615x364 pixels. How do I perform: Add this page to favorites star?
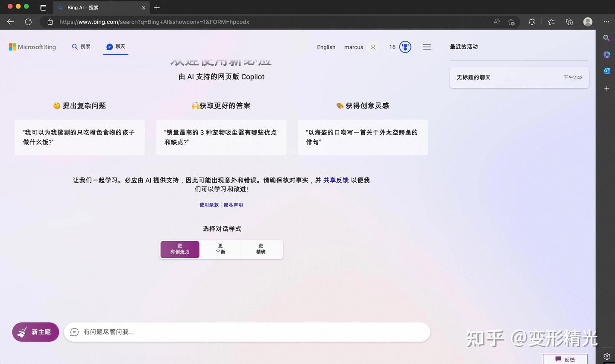click(x=511, y=22)
